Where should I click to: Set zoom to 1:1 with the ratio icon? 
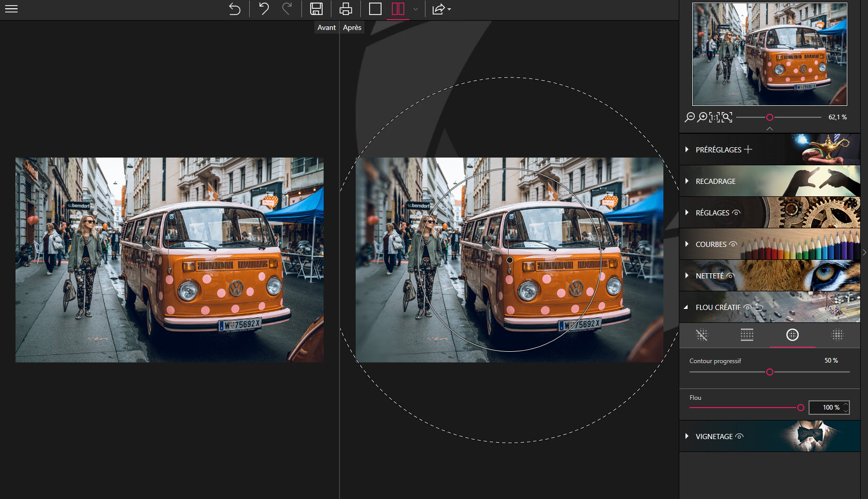(715, 117)
